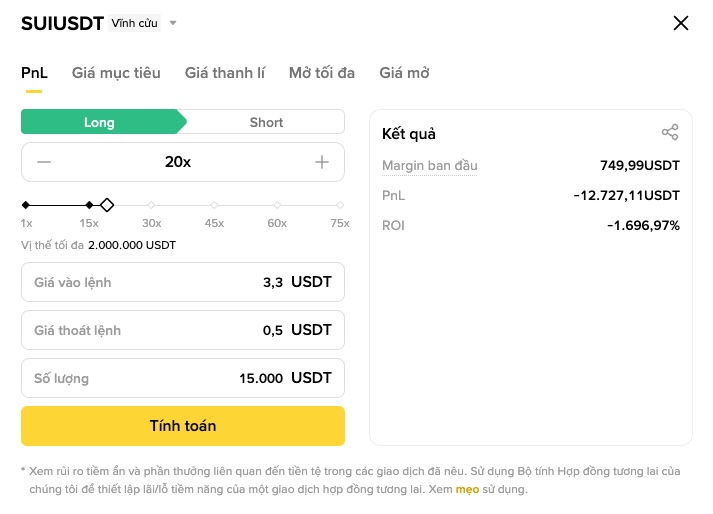Increase leverage with the plus icon
Screen dimensions: 713x514
pyautogui.click(x=322, y=162)
